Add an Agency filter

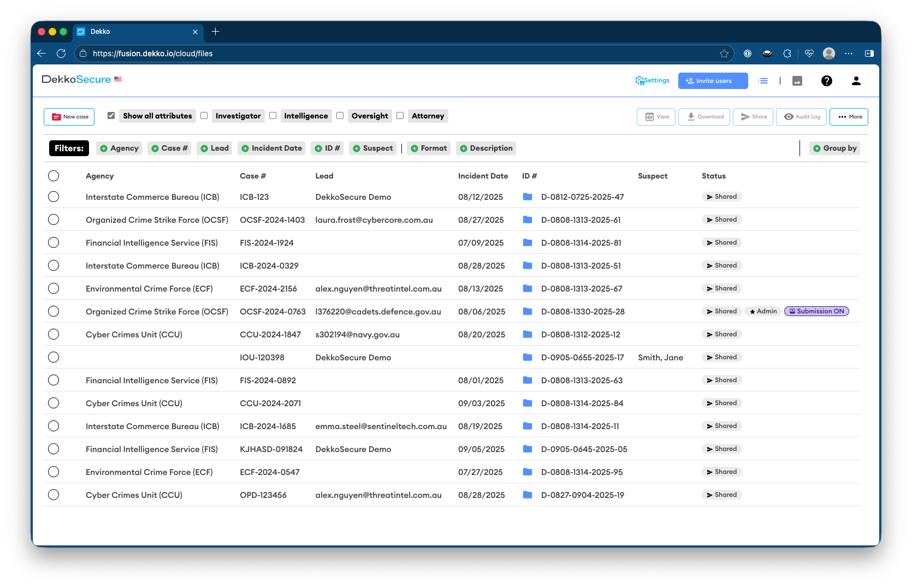click(x=119, y=148)
